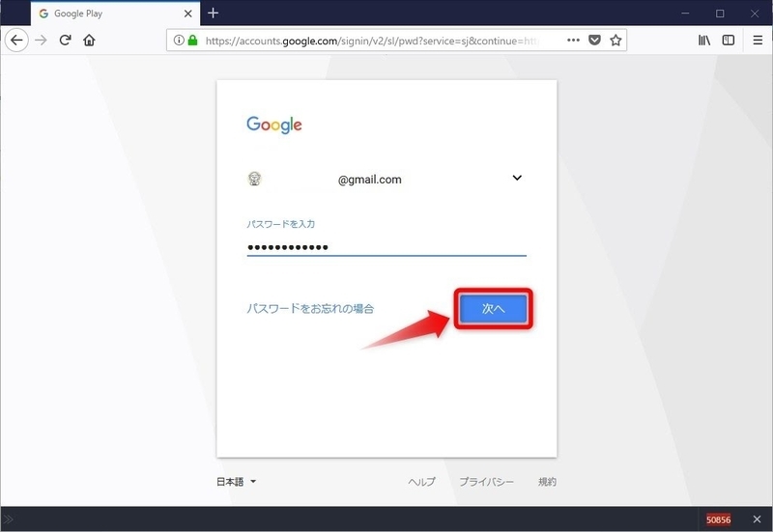This screenshot has width=773, height=532.
Task: Open the page actions three-dot menu
Action: click(x=573, y=41)
